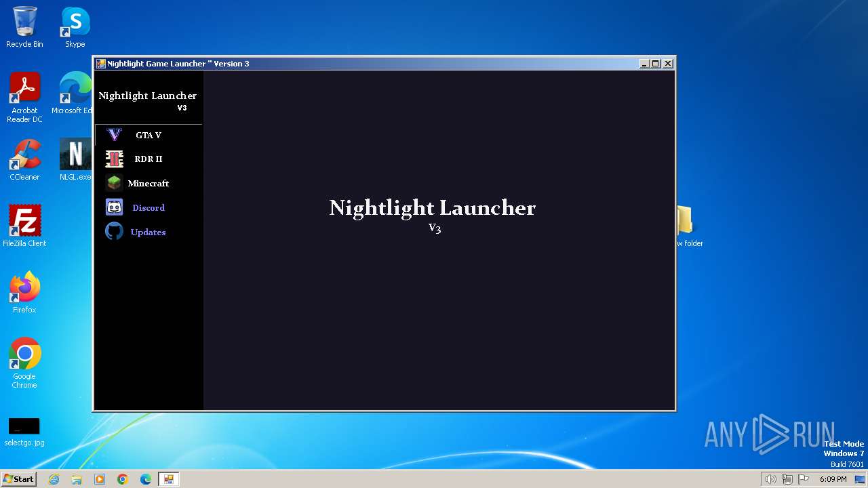Click the Discord logo icon
The height and width of the screenshot is (488, 868).
click(x=114, y=207)
